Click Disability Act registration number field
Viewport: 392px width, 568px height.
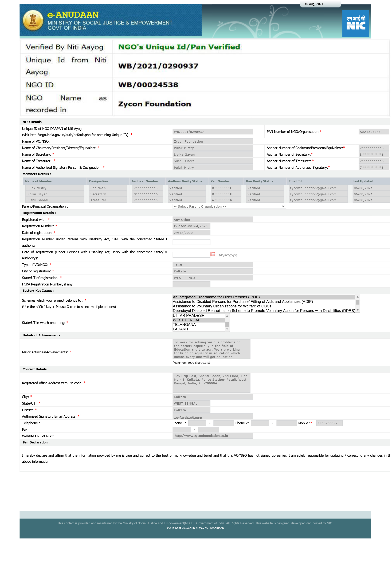[191, 242]
